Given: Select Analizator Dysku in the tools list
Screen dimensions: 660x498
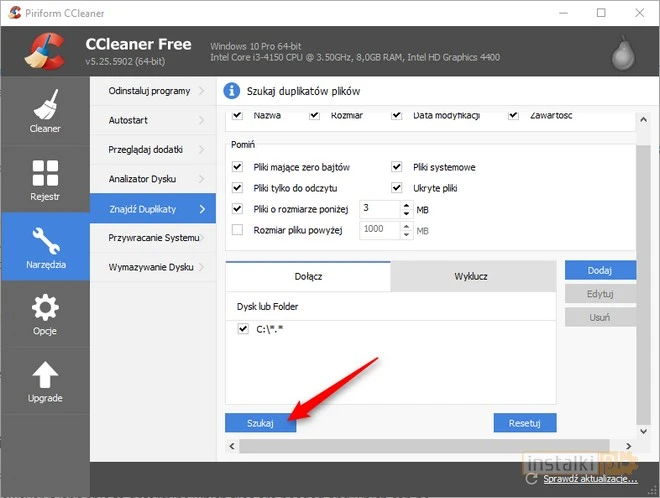Looking at the screenshot, I should (x=150, y=179).
